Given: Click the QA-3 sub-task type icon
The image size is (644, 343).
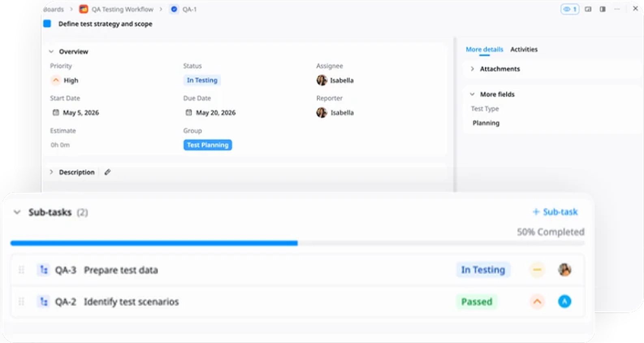Looking at the screenshot, I should coord(43,270).
